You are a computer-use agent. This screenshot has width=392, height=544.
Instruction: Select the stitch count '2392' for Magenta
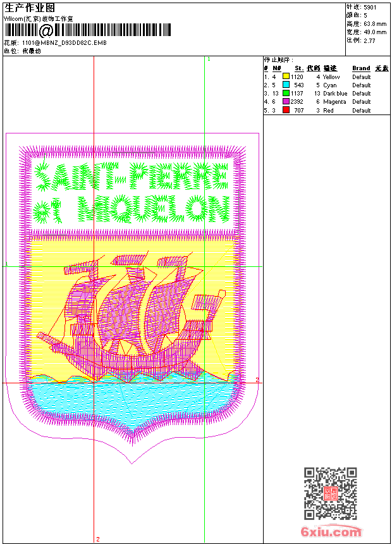(297, 102)
